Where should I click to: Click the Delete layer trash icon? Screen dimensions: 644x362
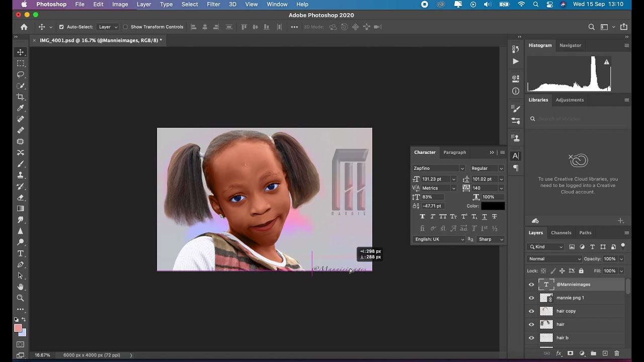(x=617, y=353)
